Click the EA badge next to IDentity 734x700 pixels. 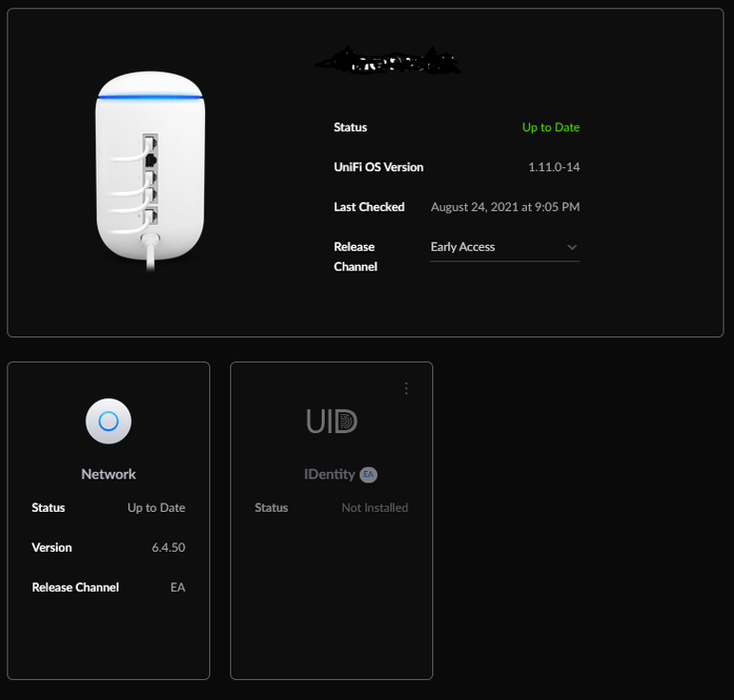368,474
